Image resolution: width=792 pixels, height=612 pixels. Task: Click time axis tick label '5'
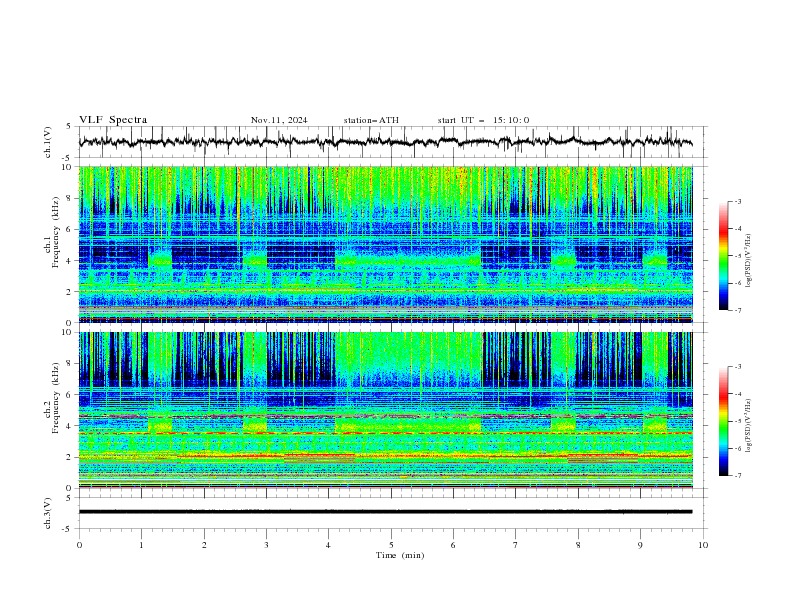pos(391,545)
